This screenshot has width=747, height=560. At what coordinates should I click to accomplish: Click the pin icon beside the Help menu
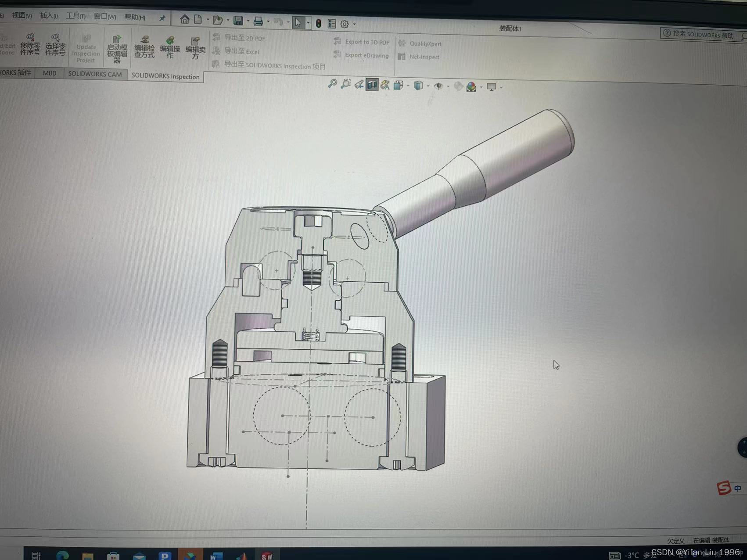[162, 18]
